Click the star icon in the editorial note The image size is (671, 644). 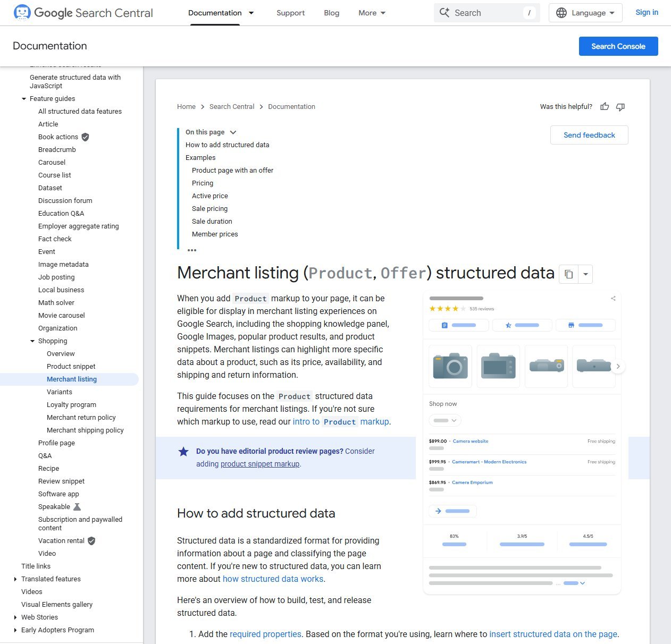coord(183,452)
